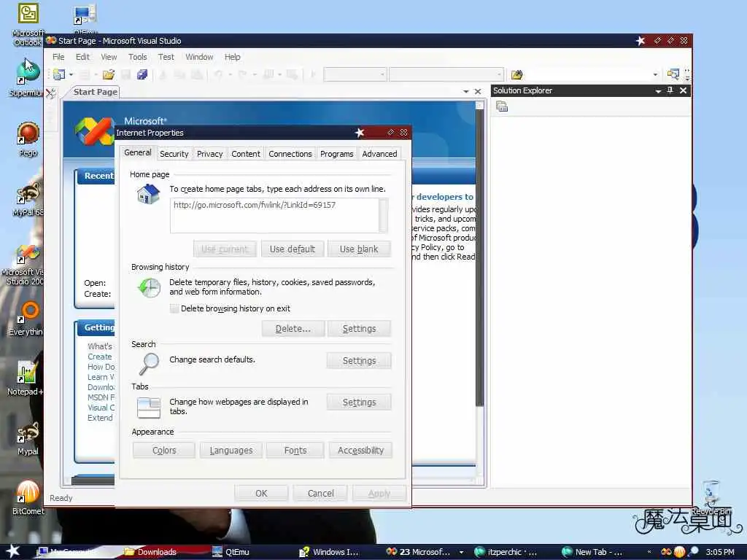Image resolution: width=747 pixels, height=560 pixels.
Task: Click the Delete... browsing history button
Action: pos(293,329)
